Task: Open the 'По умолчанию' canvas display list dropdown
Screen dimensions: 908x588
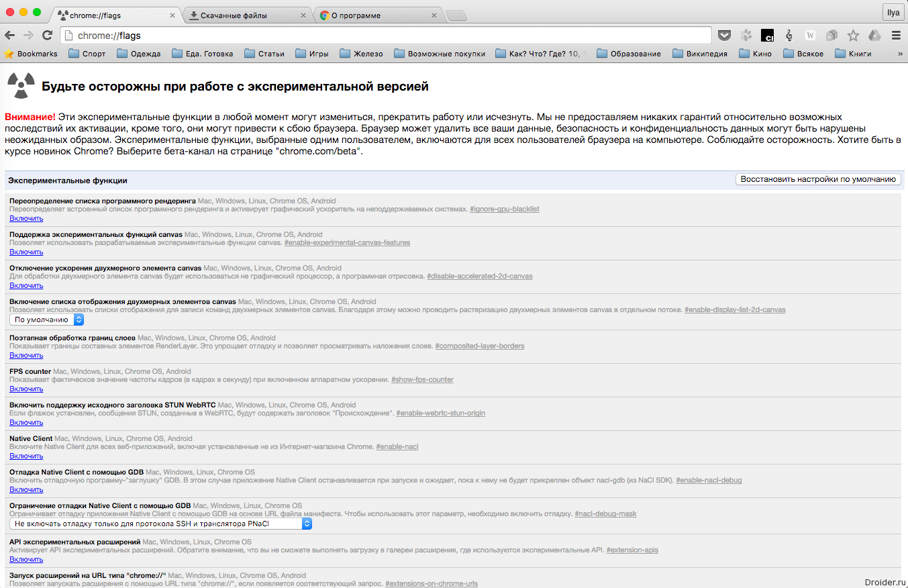Action: 46,320
